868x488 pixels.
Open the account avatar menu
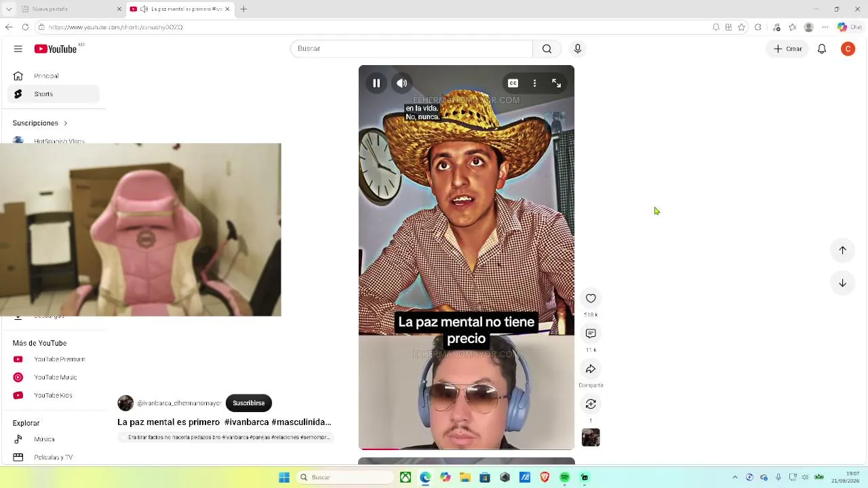tap(848, 49)
